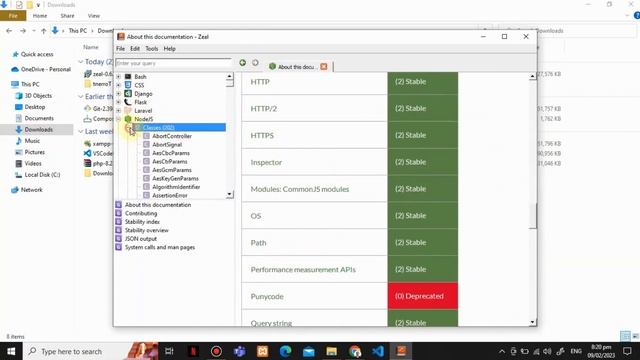Image resolution: width=640 pixels, height=360 pixels.
Task: Click the Laravel docset icon
Action: click(128, 111)
